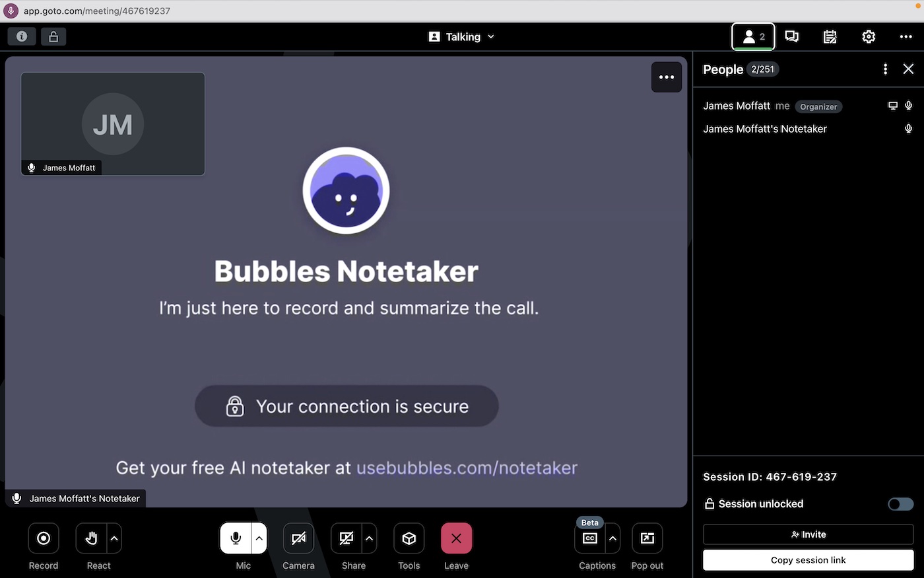Leave the meeting with Leave button
Image resolution: width=924 pixels, height=578 pixels.
pyautogui.click(x=456, y=538)
